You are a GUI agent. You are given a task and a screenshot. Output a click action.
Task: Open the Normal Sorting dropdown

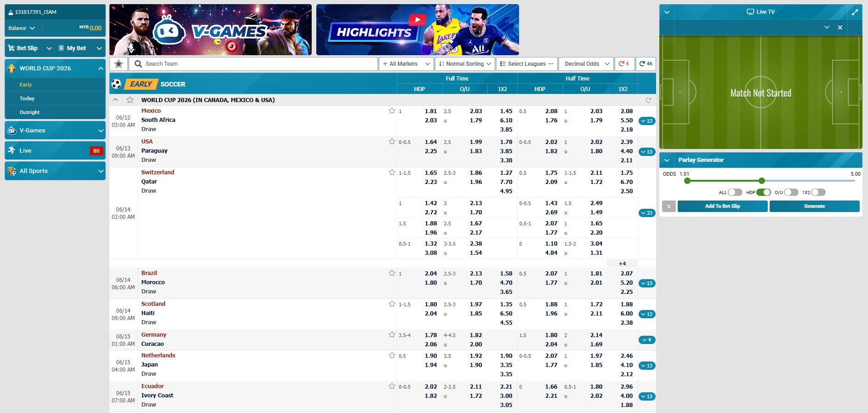tap(465, 64)
